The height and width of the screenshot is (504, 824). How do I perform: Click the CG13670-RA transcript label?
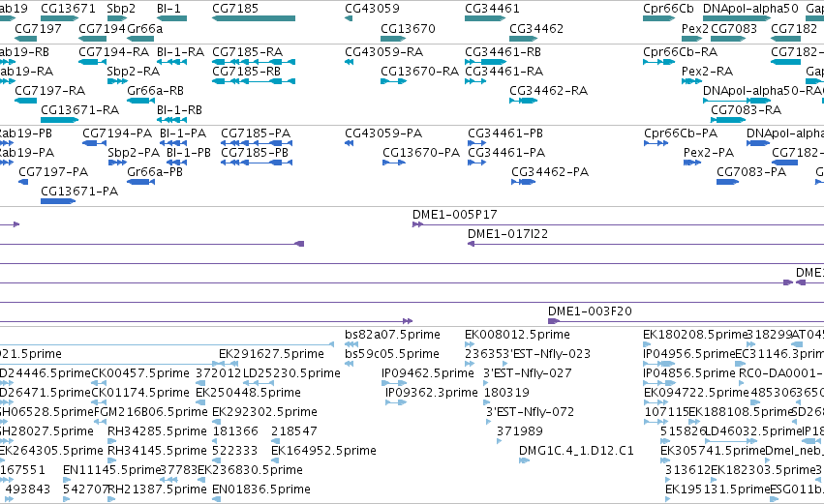coord(420,72)
